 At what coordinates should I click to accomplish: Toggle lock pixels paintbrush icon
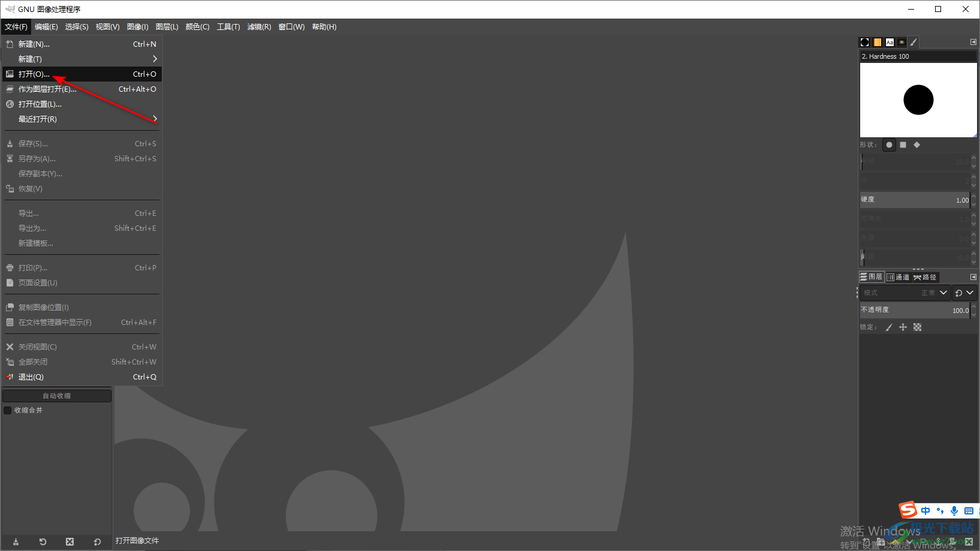(x=889, y=327)
